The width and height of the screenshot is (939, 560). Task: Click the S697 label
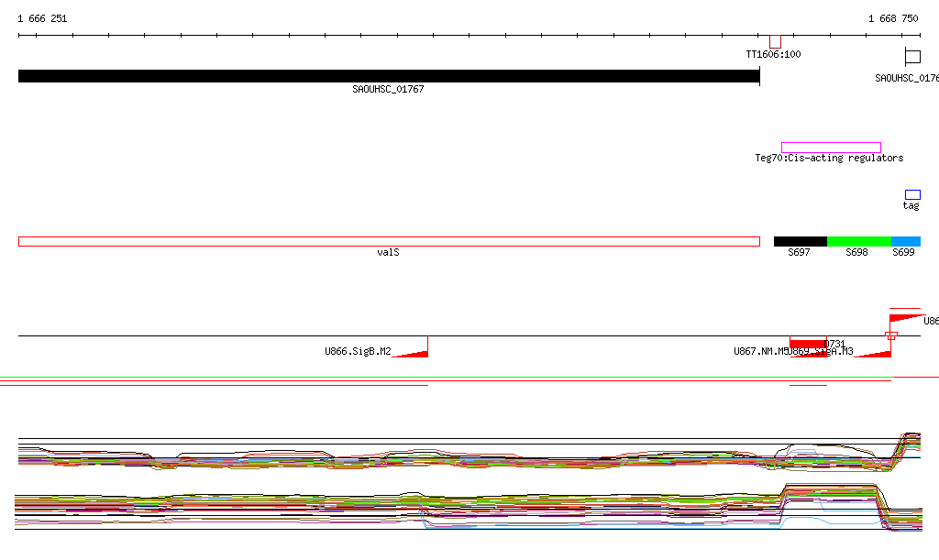(x=799, y=252)
